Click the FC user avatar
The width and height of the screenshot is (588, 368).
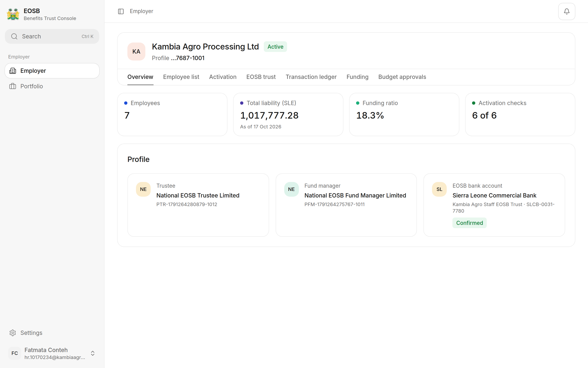click(14, 353)
